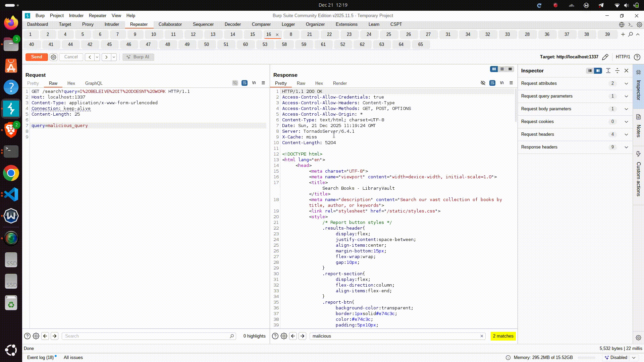Close the Inspector panel

[626, 71]
